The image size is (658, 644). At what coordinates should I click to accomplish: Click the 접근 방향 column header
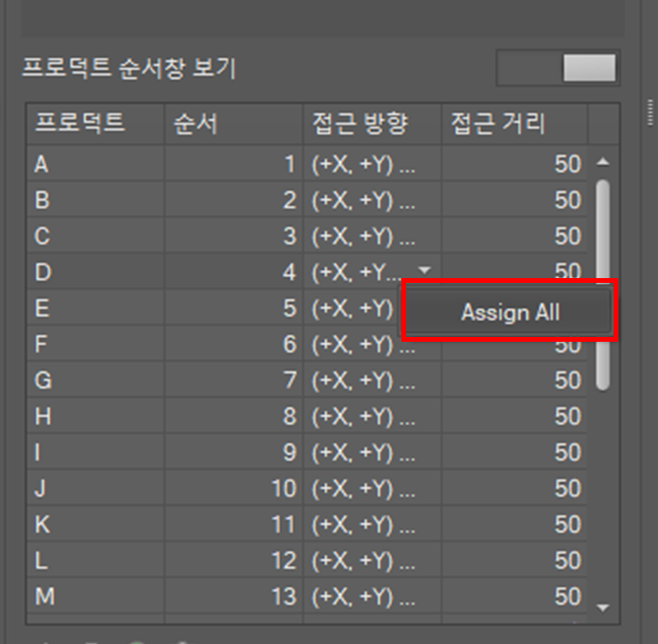[371, 123]
